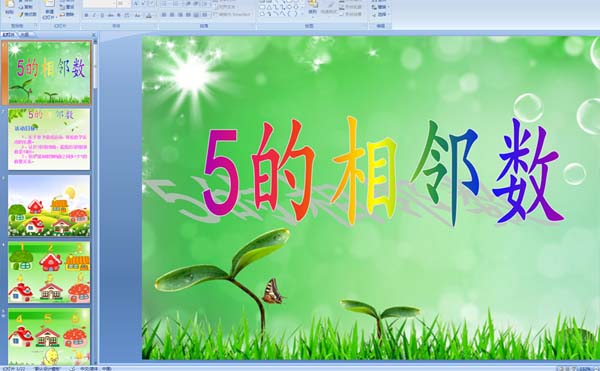
Task: Open the font name combo box
Action: tap(99, 4)
